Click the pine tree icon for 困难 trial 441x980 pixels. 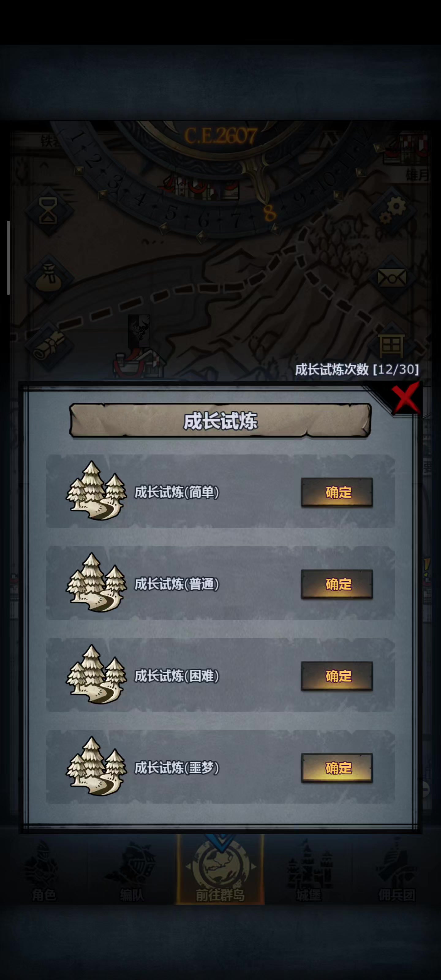click(96, 674)
